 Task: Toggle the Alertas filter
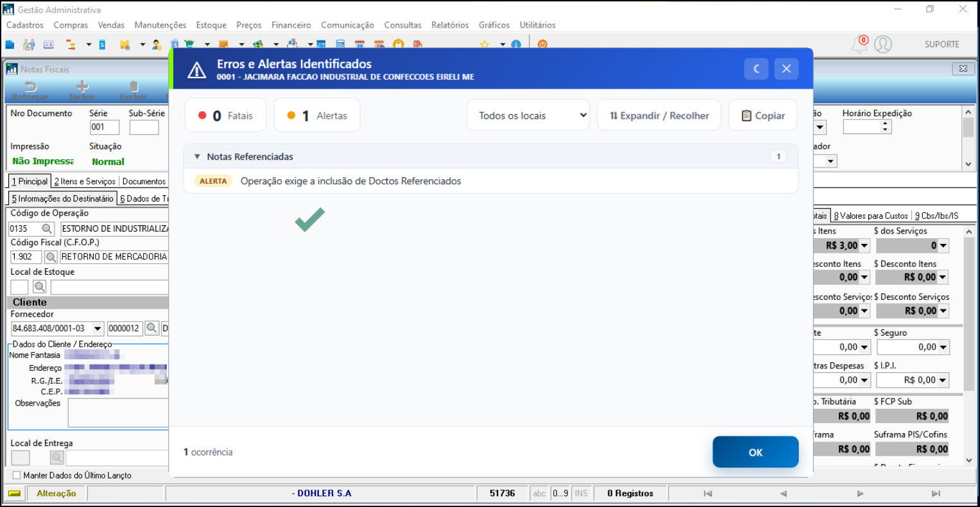click(317, 116)
